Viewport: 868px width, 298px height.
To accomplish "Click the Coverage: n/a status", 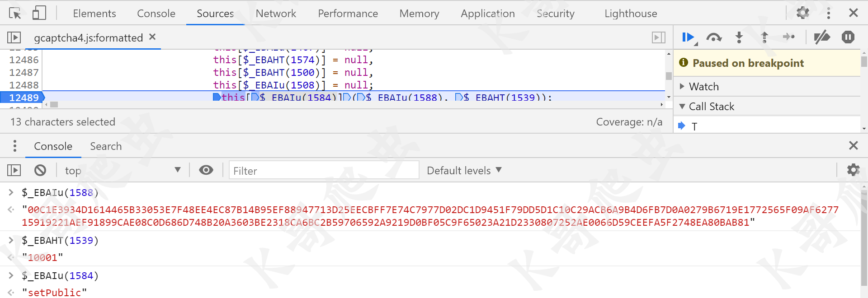I will [629, 122].
